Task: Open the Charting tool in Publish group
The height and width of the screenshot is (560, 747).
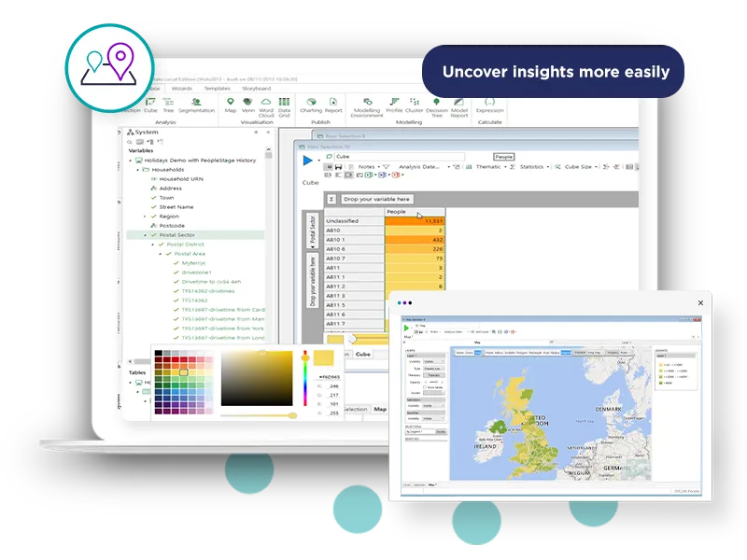Action: [310, 105]
